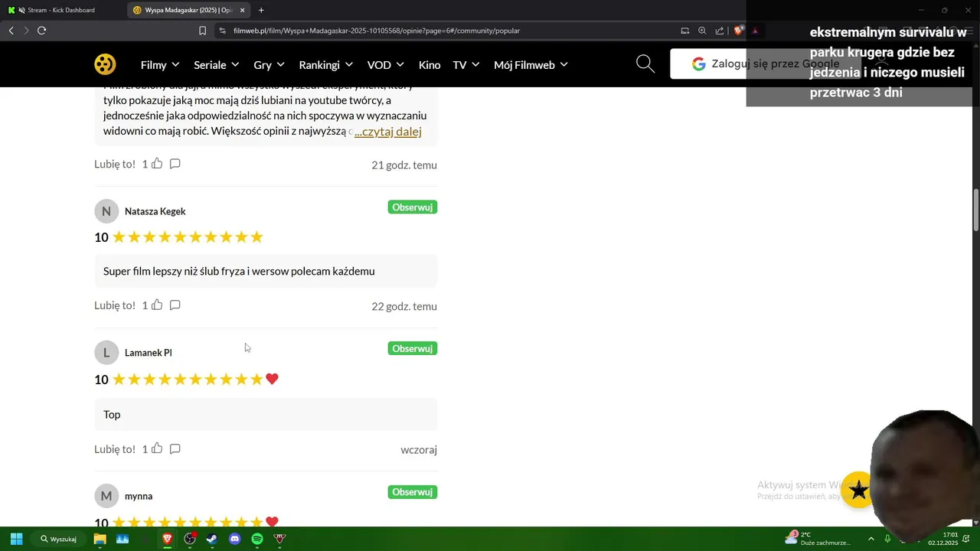The width and height of the screenshot is (980, 551).
Task: Share this page via share icon
Action: tap(720, 31)
